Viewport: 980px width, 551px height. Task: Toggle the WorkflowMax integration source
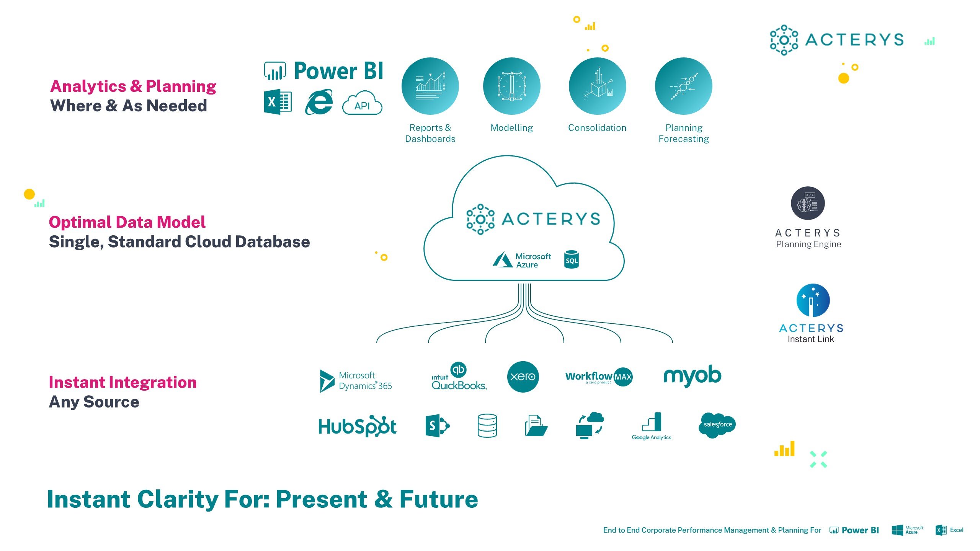point(598,377)
